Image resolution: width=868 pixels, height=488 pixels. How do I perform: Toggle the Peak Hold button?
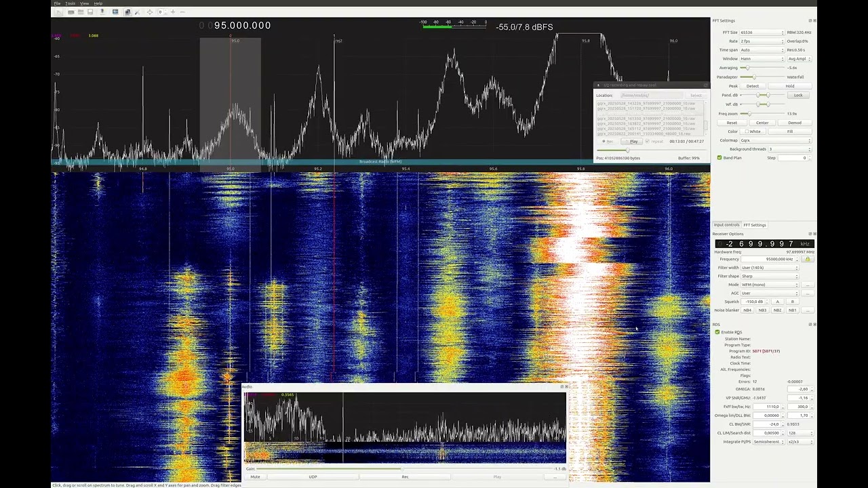tap(790, 86)
